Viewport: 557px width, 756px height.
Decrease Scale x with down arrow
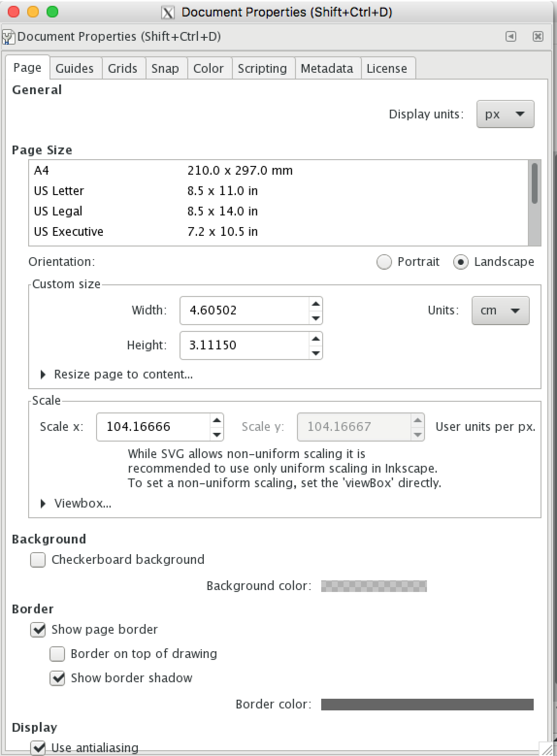217,434
